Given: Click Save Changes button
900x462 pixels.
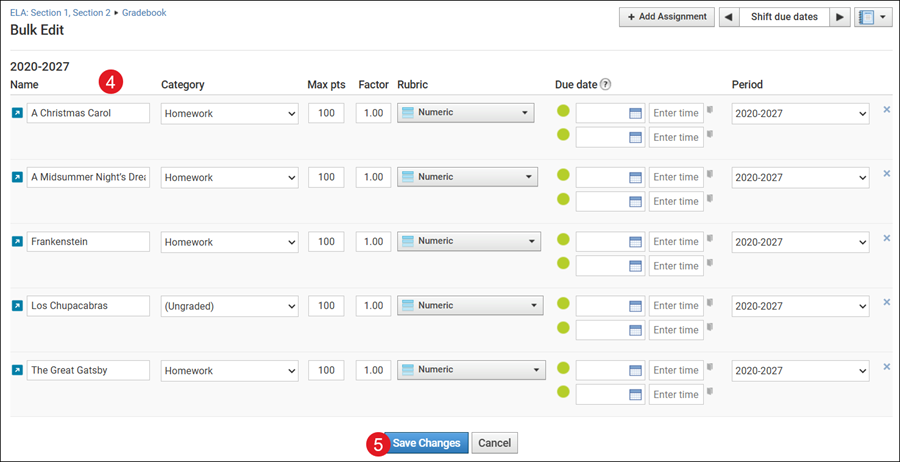Looking at the screenshot, I should pyautogui.click(x=426, y=443).
